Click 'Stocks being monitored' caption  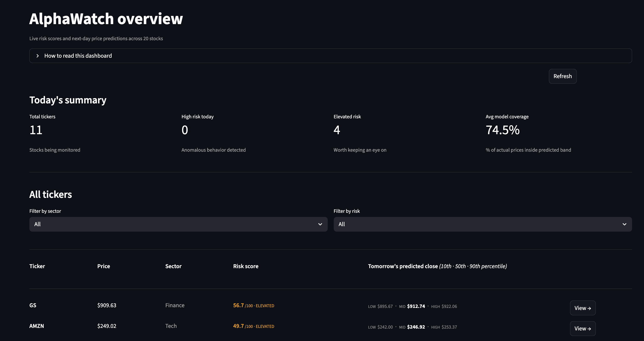tap(55, 150)
